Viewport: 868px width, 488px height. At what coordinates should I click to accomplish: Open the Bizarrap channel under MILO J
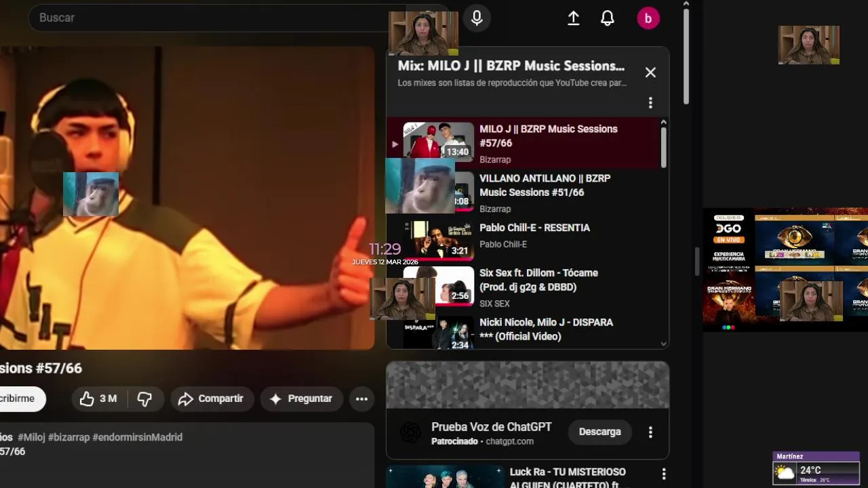click(495, 159)
